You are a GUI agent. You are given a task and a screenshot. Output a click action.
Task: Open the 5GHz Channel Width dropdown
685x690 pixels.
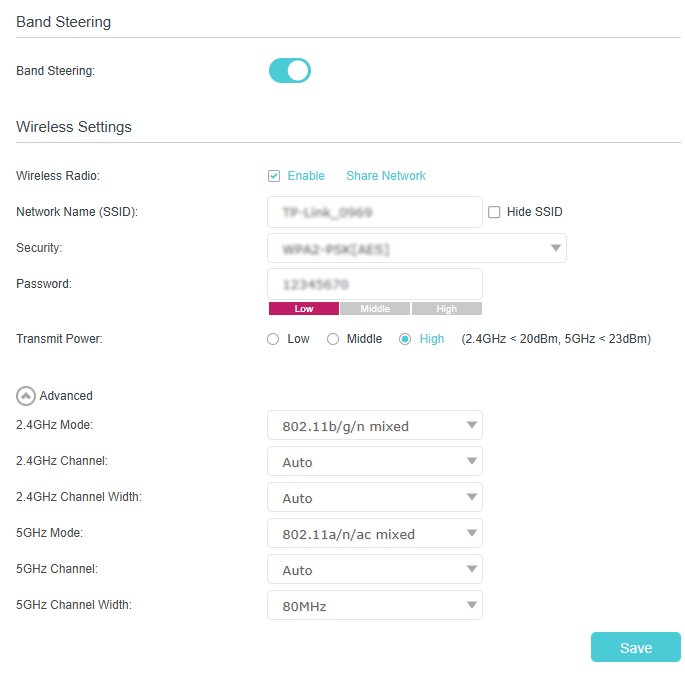(374, 606)
